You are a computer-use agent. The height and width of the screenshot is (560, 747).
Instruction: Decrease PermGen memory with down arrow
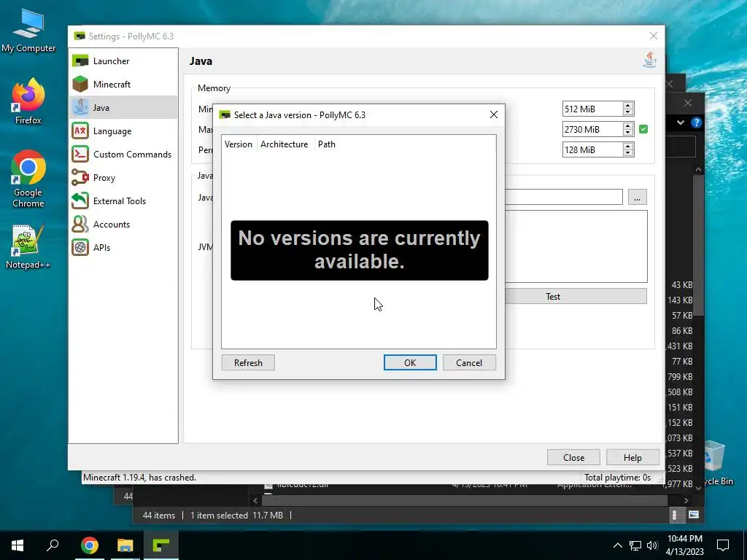[x=628, y=153]
